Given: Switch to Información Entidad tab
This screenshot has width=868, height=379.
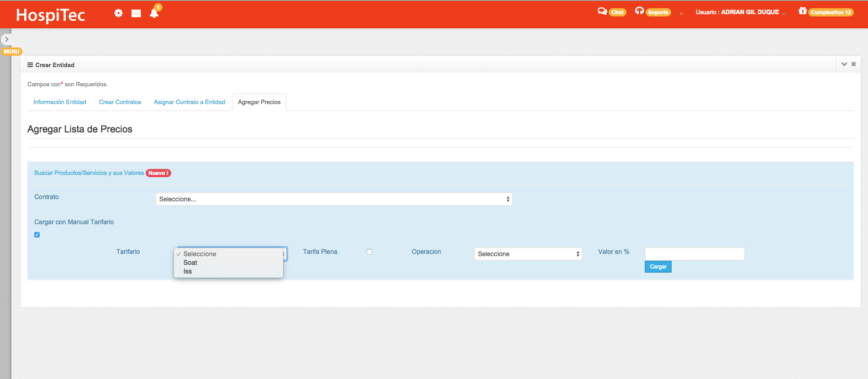Looking at the screenshot, I should 60,102.
